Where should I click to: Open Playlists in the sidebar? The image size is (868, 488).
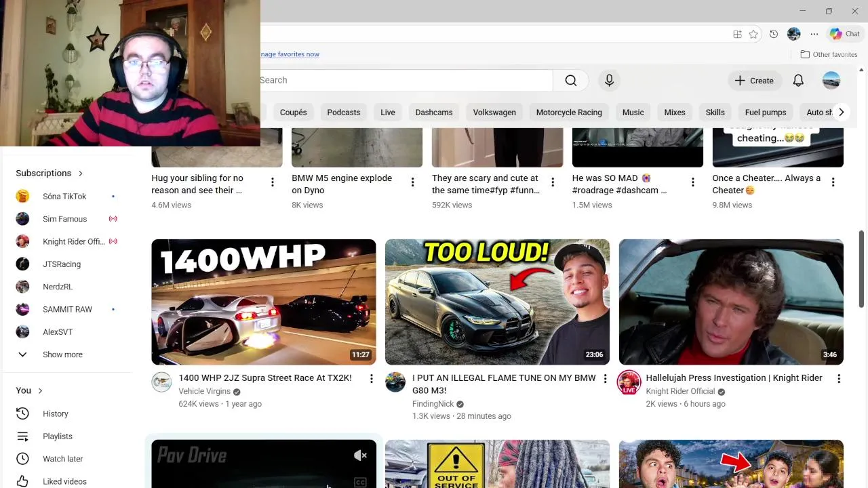(x=67, y=436)
